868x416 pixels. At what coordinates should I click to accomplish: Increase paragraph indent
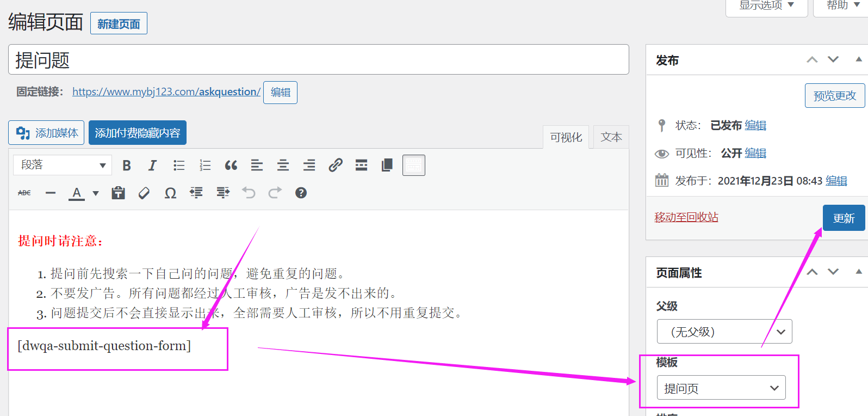click(222, 193)
